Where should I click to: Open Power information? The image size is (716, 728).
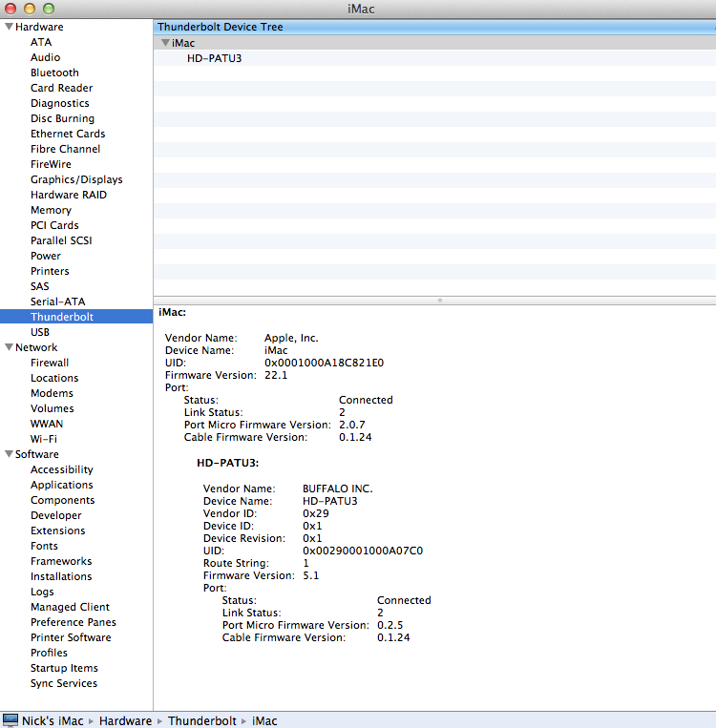46,256
